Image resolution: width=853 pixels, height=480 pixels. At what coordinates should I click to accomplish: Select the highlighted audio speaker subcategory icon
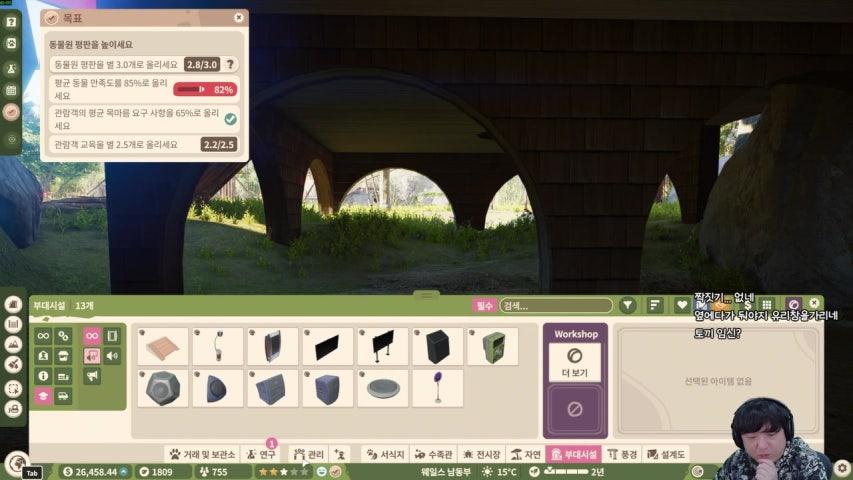coord(92,356)
